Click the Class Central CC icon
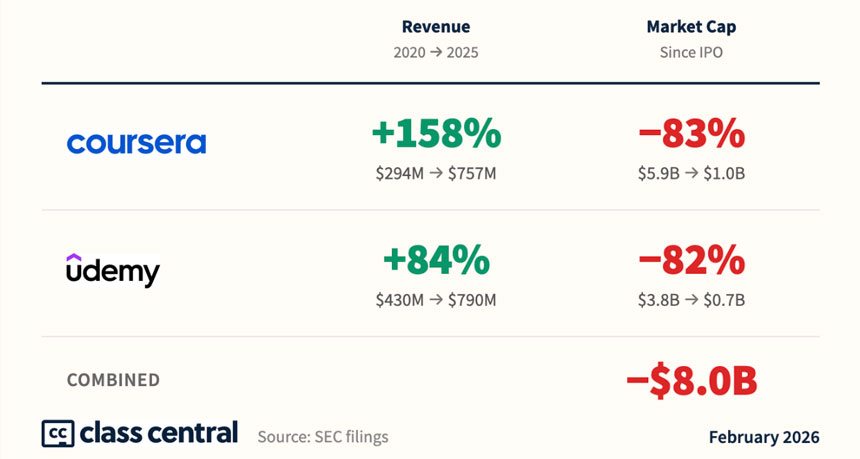 point(56,433)
